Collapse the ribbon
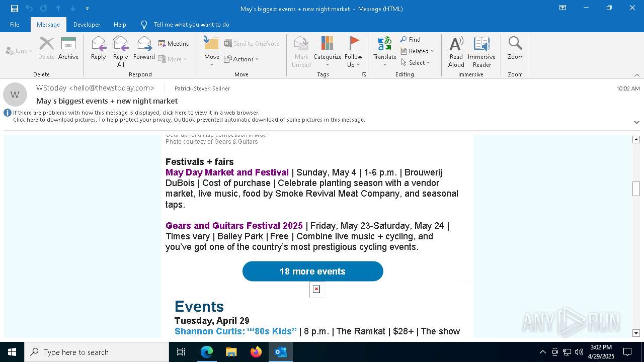The width and height of the screenshot is (644, 362). pyautogui.click(x=637, y=75)
